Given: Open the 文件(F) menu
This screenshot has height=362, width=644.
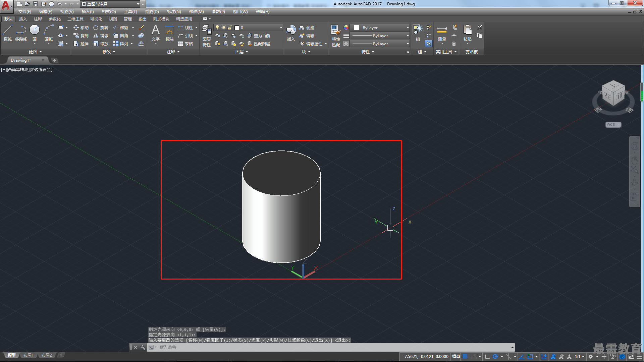Looking at the screenshot, I should [x=24, y=12].
